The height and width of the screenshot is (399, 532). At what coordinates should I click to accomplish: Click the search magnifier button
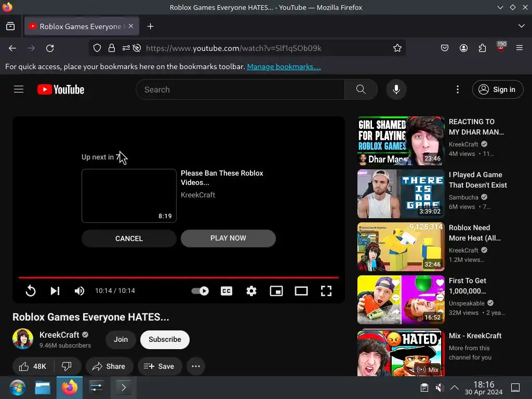[x=361, y=89]
